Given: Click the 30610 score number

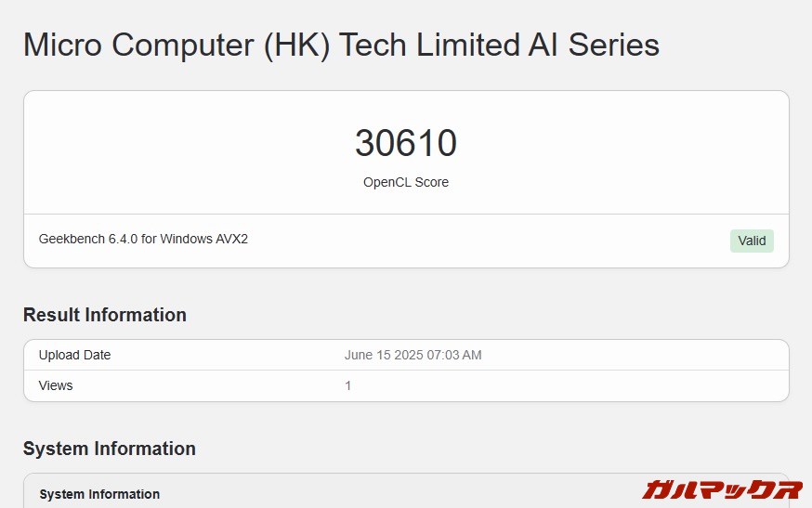Looking at the screenshot, I should (406, 144).
